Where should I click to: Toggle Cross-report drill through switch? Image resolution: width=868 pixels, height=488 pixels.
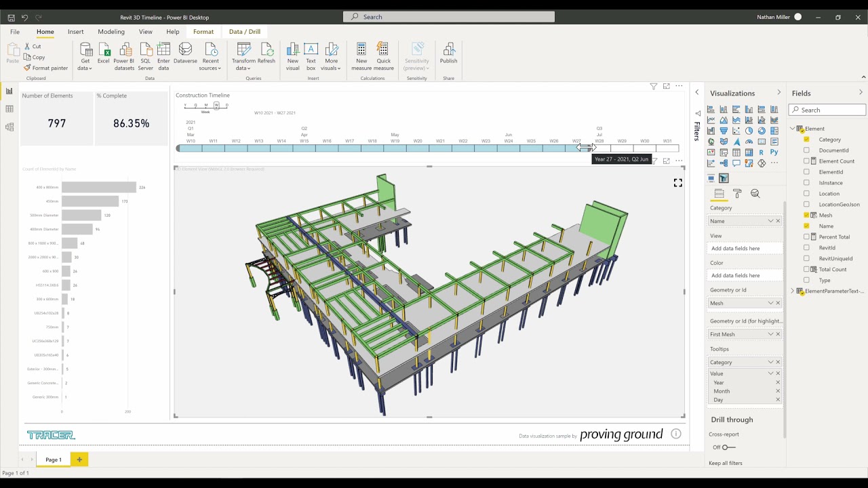[x=728, y=447]
